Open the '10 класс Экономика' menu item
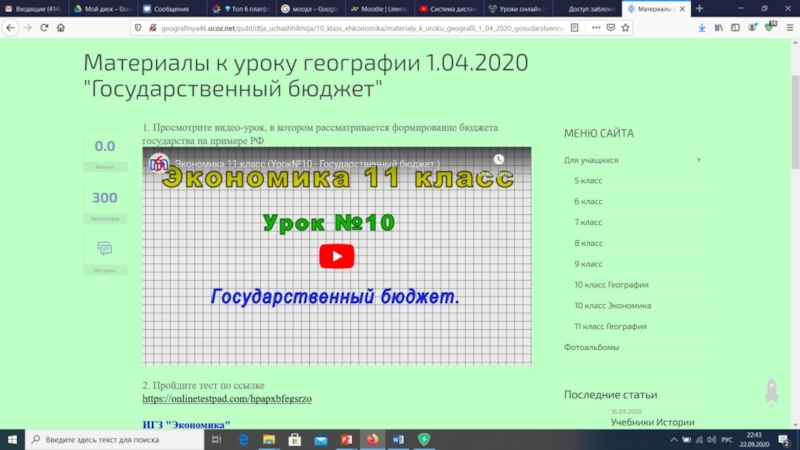800x450 pixels. point(612,305)
